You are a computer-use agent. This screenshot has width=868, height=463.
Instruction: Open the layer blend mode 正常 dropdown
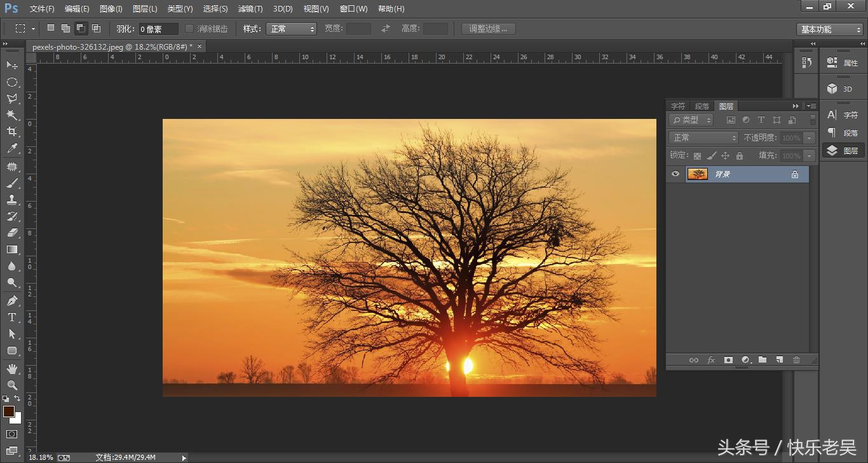pos(703,138)
